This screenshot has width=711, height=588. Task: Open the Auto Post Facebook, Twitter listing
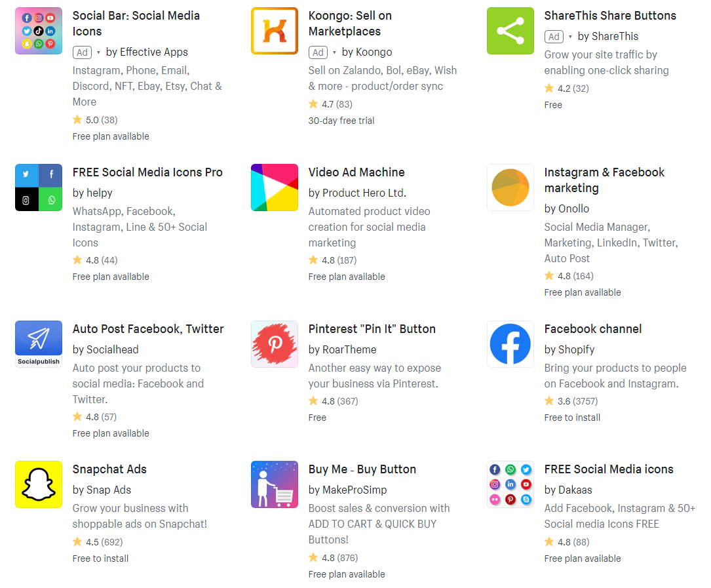[x=148, y=329]
